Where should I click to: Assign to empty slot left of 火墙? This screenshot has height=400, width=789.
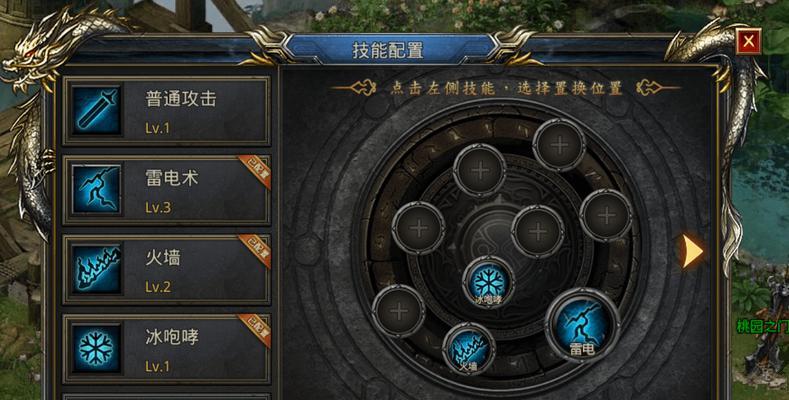[x=399, y=311]
